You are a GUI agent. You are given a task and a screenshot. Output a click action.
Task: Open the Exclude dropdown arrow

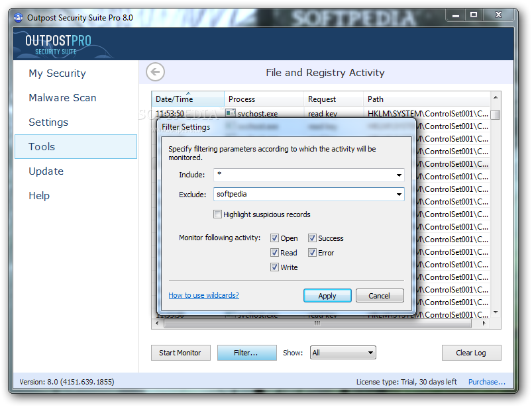pyautogui.click(x=399, y=195)
